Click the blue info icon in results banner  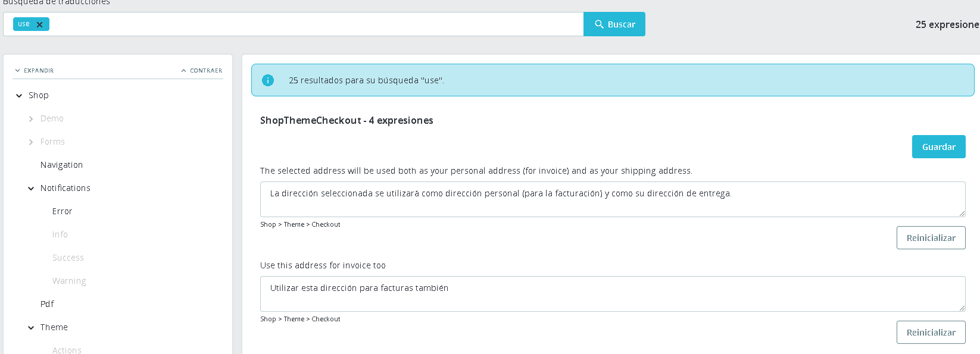tap(268, 80)
